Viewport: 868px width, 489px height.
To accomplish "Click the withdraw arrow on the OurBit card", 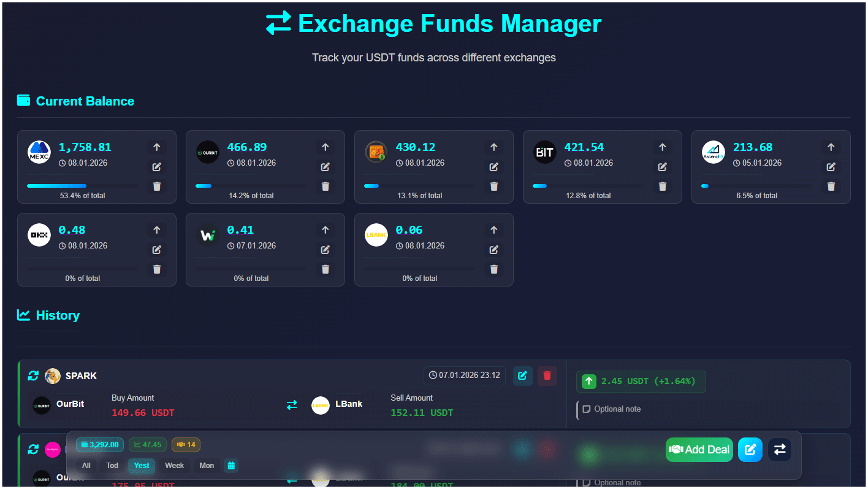I will (x=325, y=147).
